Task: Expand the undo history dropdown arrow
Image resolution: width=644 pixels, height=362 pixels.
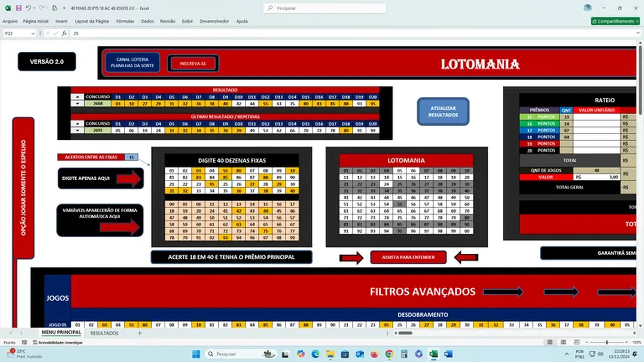Action: pos(34,8)
